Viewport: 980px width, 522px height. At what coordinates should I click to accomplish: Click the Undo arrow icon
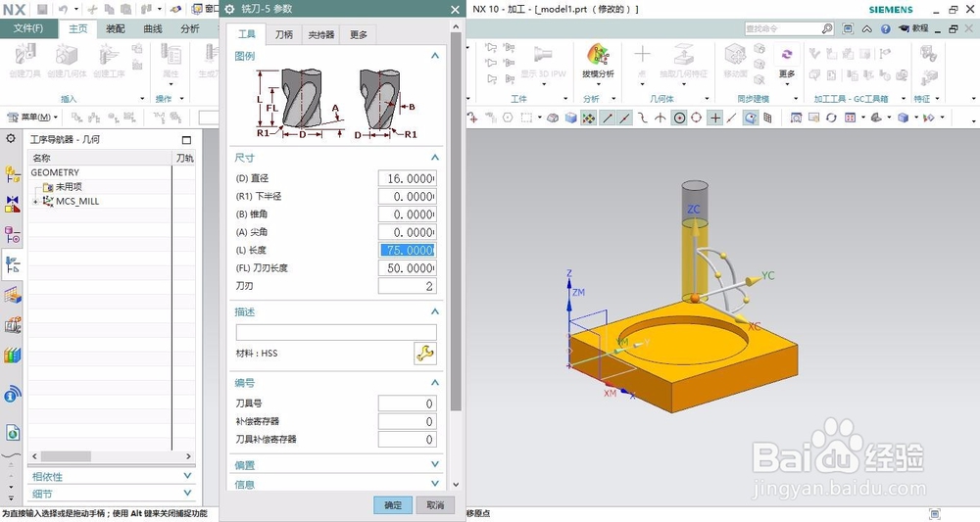(x=63, y=10)
